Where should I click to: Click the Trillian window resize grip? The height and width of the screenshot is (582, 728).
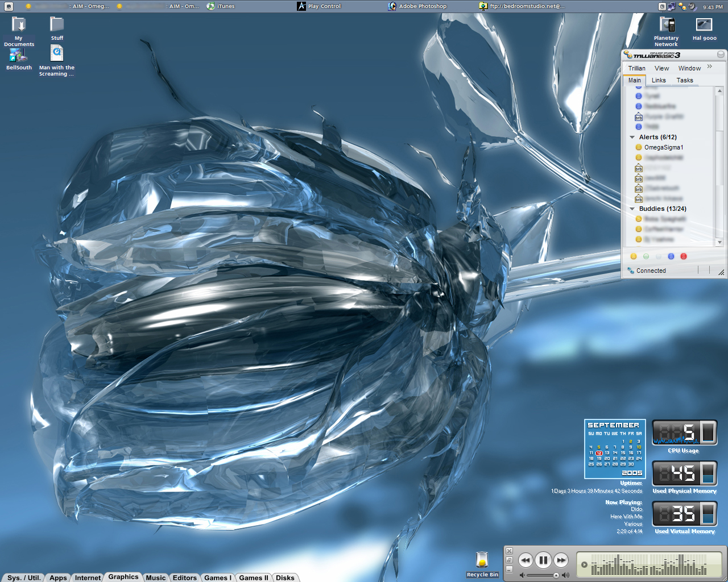(721, 272)
